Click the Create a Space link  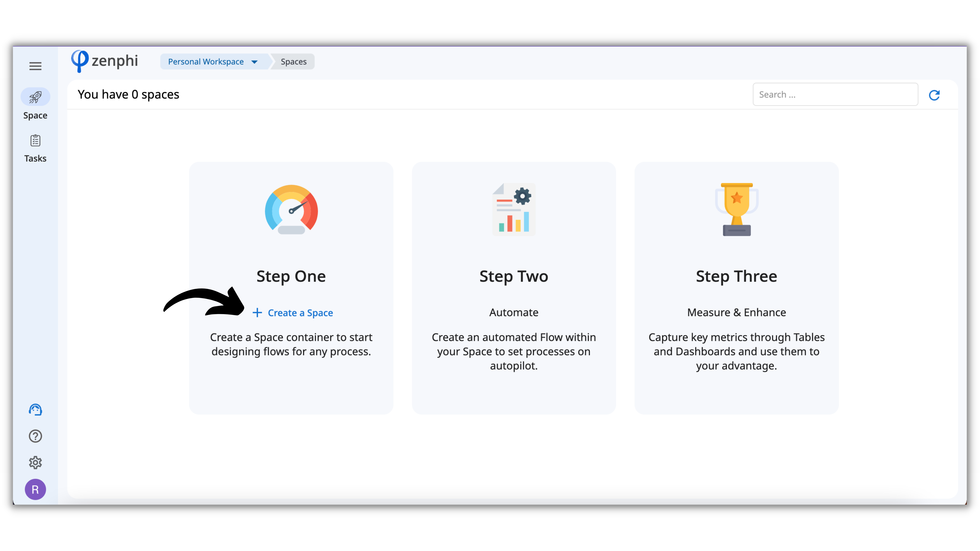coord(300,313)
